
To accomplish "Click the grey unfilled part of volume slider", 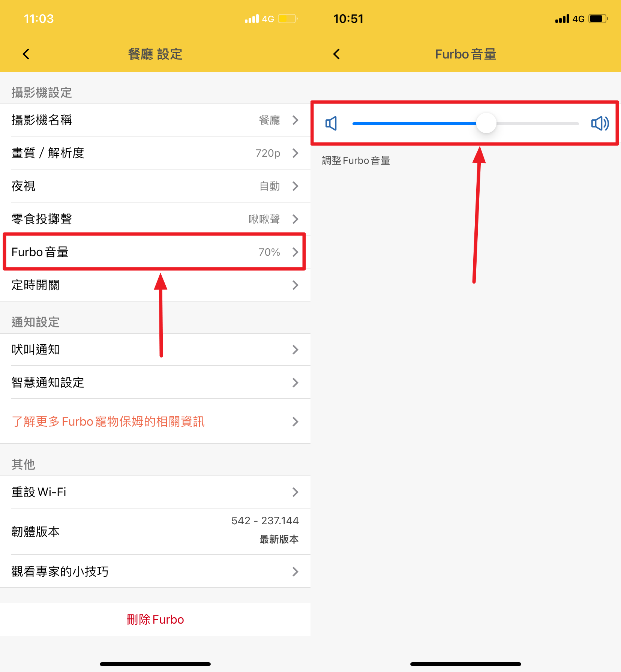I will point(538,123).
